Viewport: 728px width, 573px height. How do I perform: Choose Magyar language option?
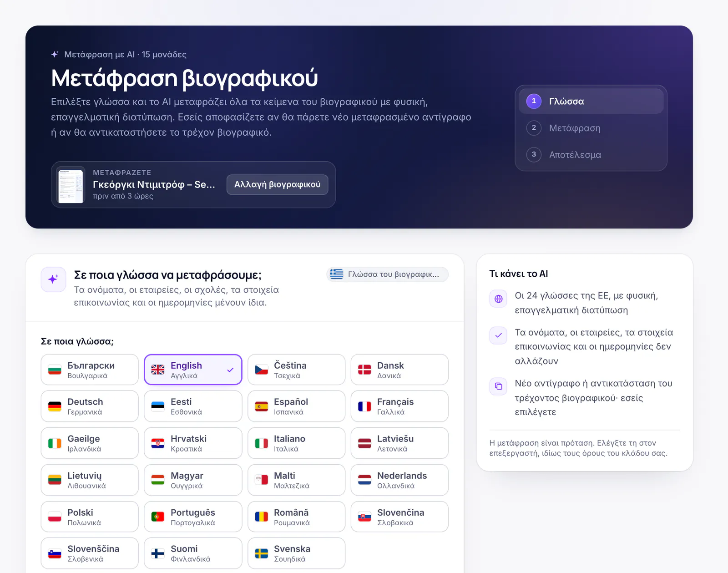193,480
